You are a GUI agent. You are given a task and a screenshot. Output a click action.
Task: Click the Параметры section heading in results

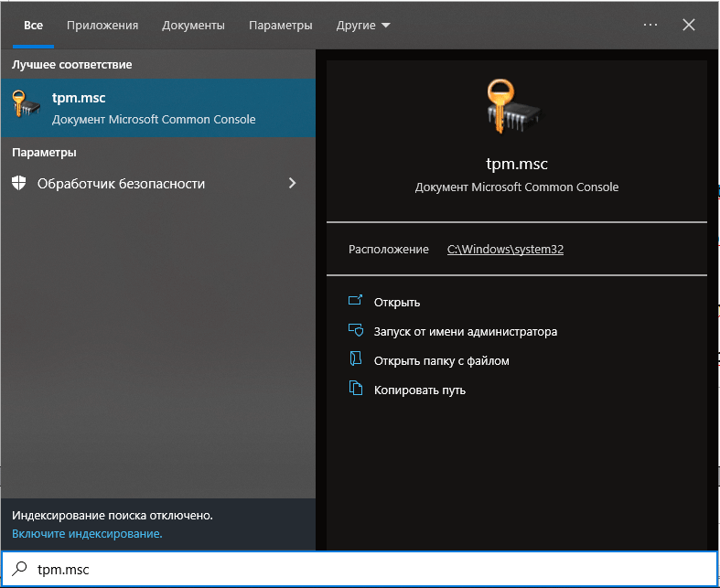[44, 153]
